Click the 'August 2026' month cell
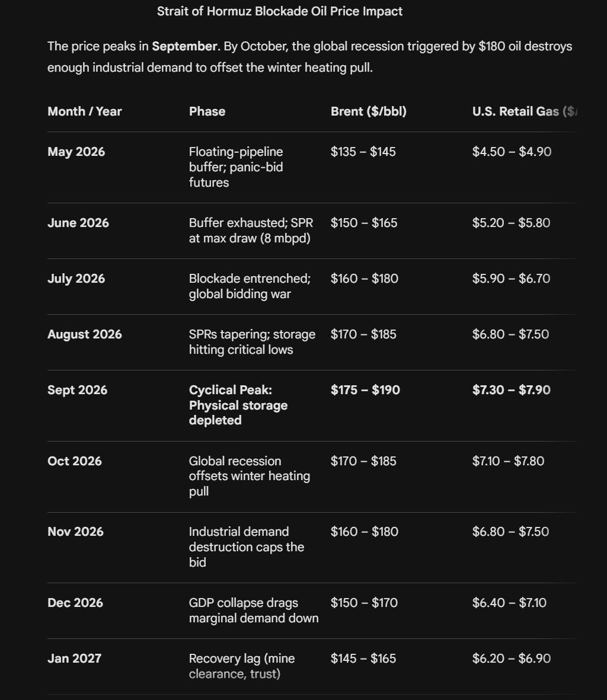Image resolution: width=607 pixels, height=700 pixels. coord(85,334)
